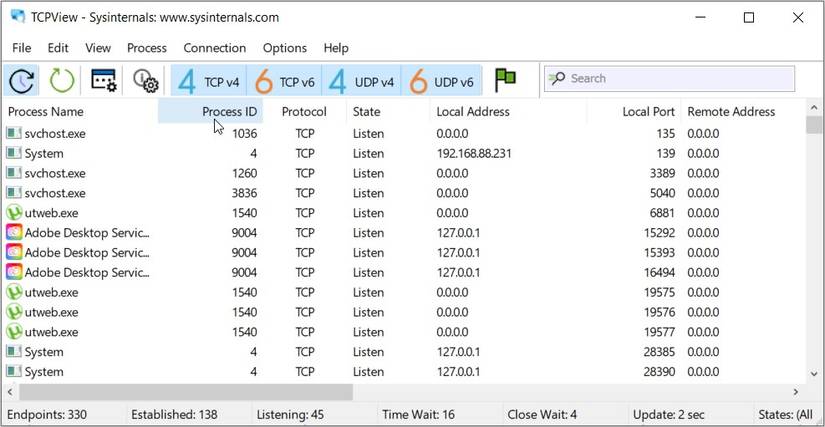825x427 pixels.
Task: Click svchost.exe icon on PID 1036 row
Action: point(14,134)
